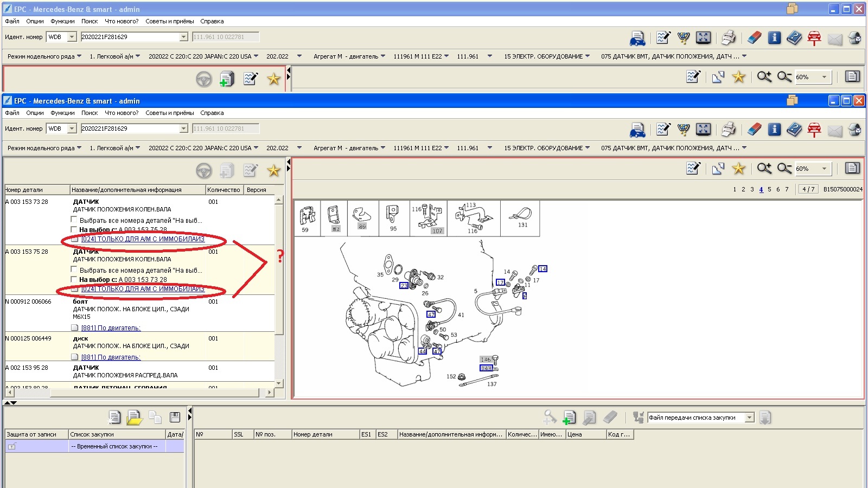
Task: Open Файл menu in front window
Action: (x=12, y=113)
